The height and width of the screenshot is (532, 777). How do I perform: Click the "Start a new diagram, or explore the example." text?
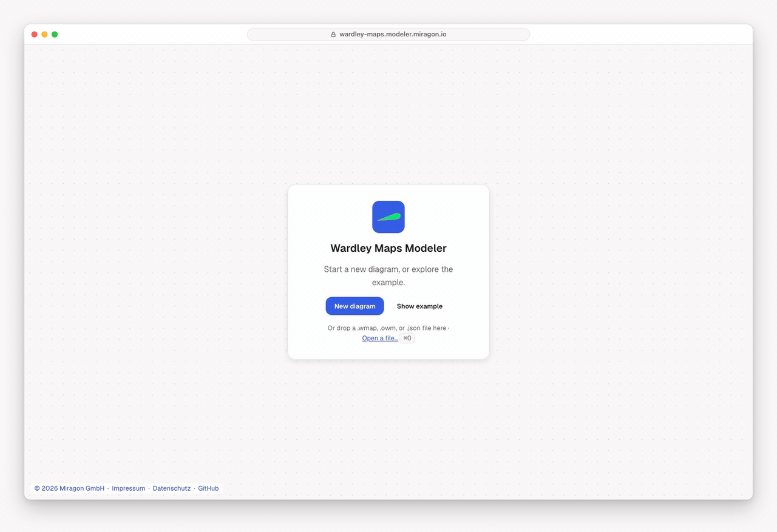(388, 276)
